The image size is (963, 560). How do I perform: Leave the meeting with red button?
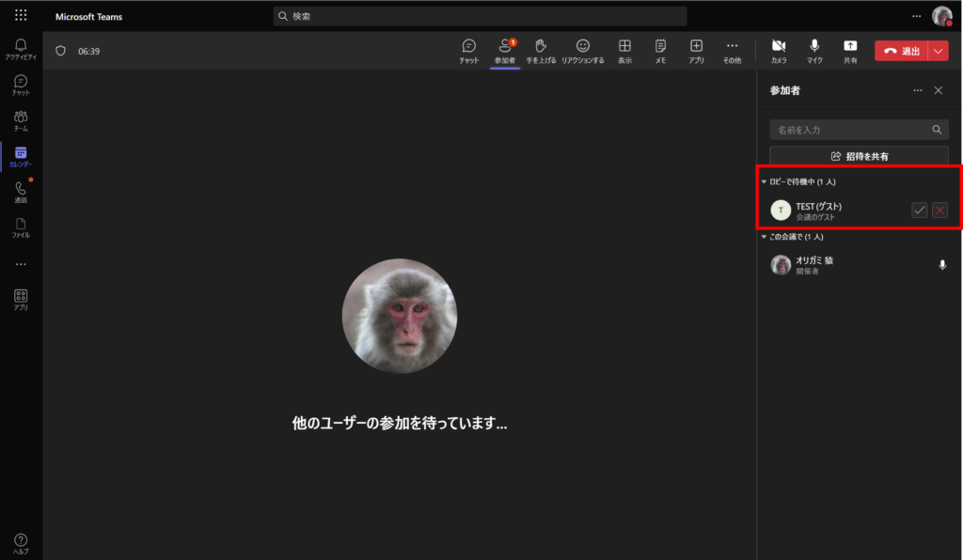click(901, 52)
